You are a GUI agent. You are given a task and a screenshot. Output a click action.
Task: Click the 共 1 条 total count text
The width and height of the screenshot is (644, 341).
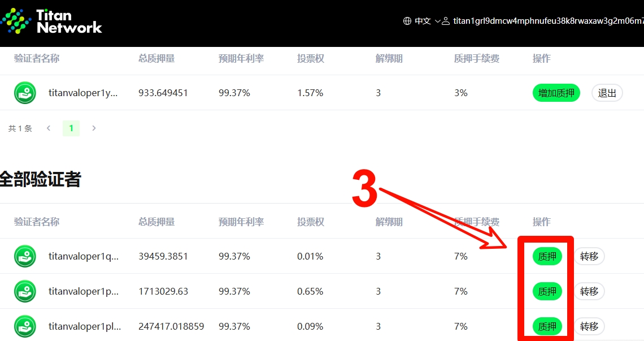20,128
